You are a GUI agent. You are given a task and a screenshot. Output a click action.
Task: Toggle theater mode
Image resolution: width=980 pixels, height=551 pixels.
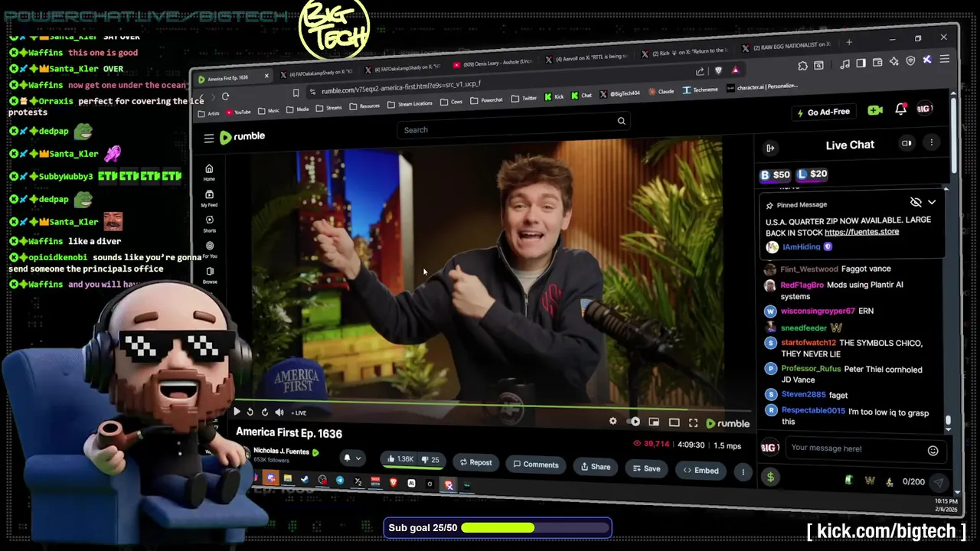click(x=674, y=422)
